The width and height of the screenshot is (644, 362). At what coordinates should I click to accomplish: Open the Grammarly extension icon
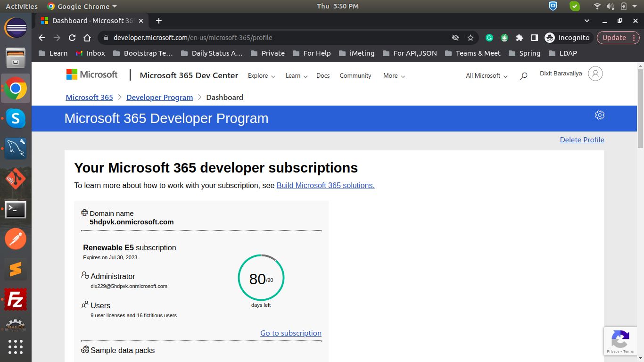coord(489,38)
